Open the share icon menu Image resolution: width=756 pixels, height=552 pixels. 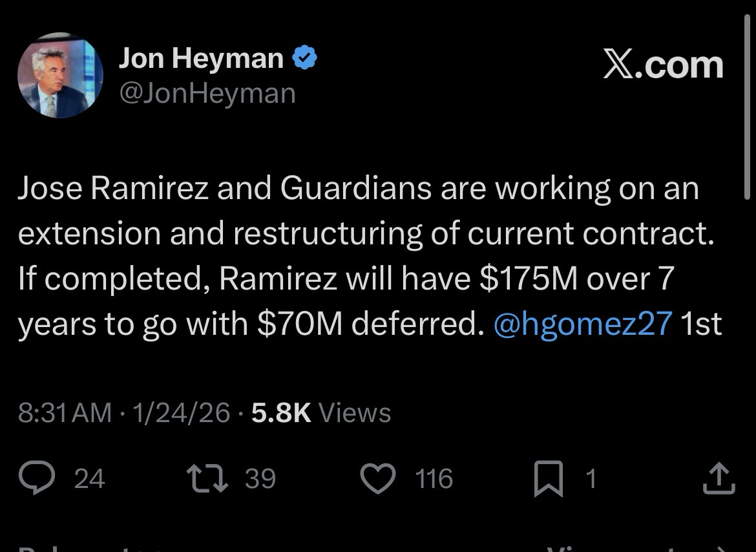pyautogui.click(x=719, y=479)
